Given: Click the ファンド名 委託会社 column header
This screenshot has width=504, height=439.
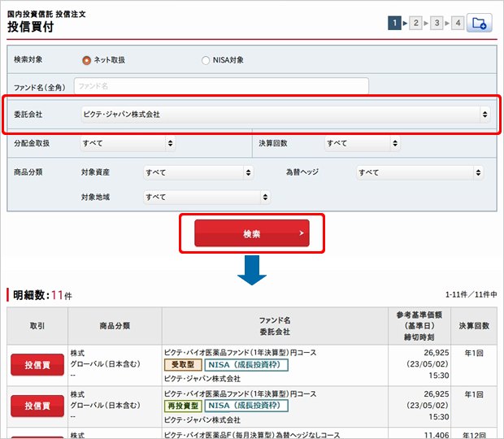Looking at the screenshot, I should click(275, 326).
